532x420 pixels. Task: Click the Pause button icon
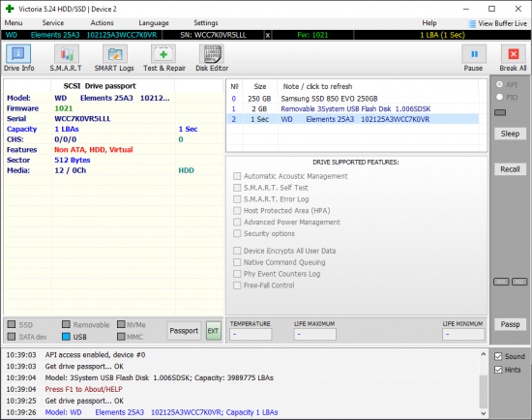[474, 54]
